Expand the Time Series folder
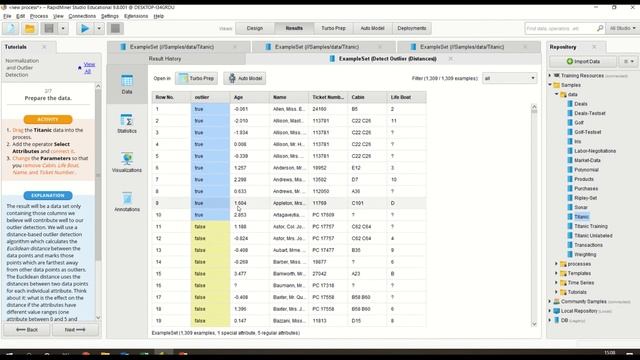Image resolution: width=640 pixels, height=360 pixels. (557, 282)
